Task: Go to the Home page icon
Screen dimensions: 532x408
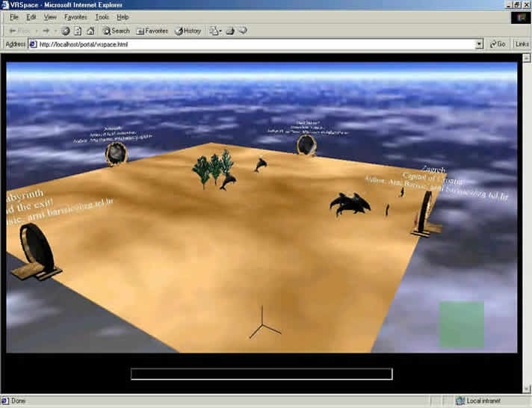Action: (90, 31)
